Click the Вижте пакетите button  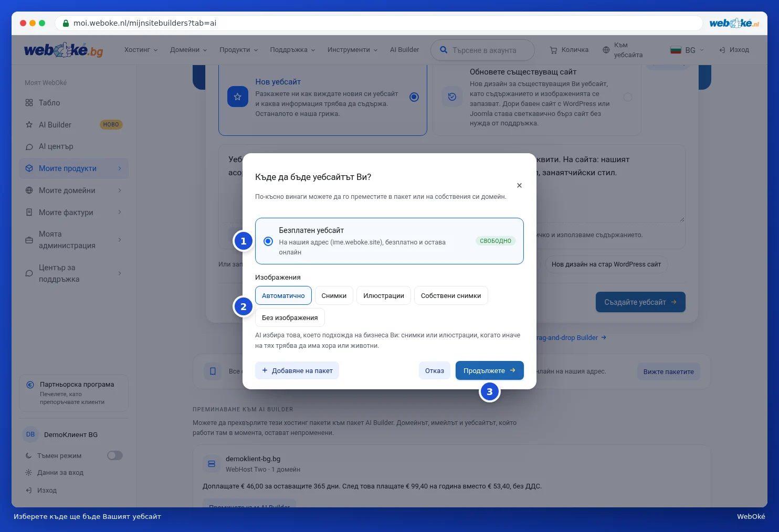pos(669,371)
